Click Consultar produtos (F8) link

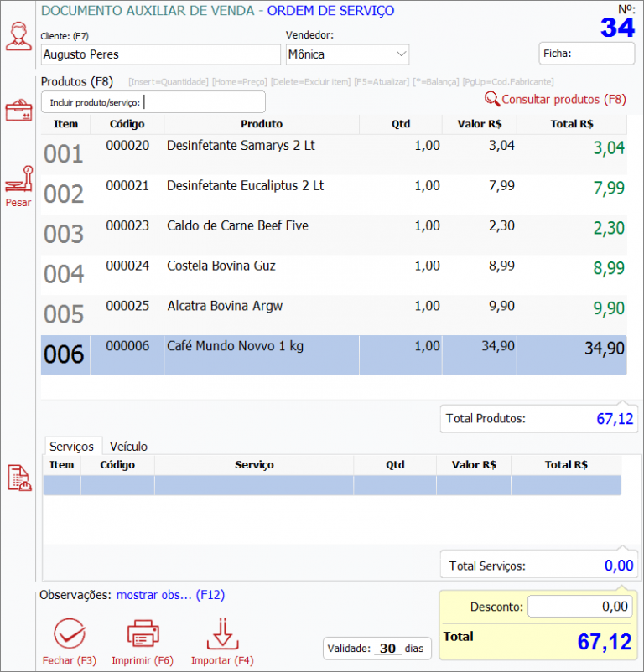(x=563, y=99)
